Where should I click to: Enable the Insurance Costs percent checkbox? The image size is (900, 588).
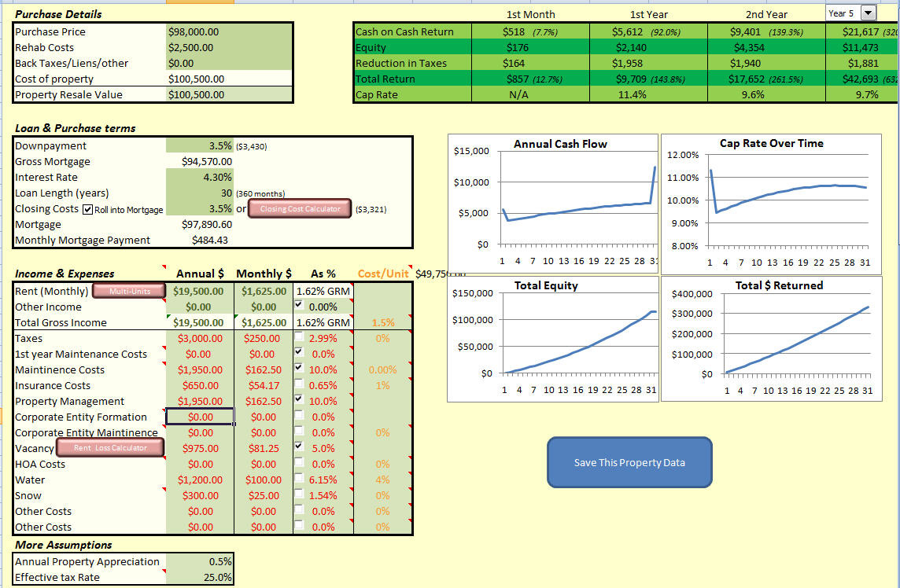coord(299,383)
